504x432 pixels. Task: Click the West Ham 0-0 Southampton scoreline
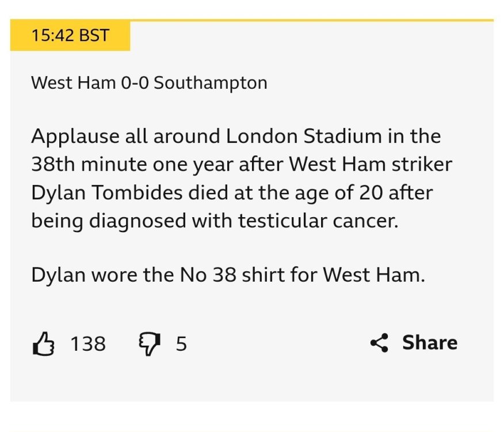[149, 83]
